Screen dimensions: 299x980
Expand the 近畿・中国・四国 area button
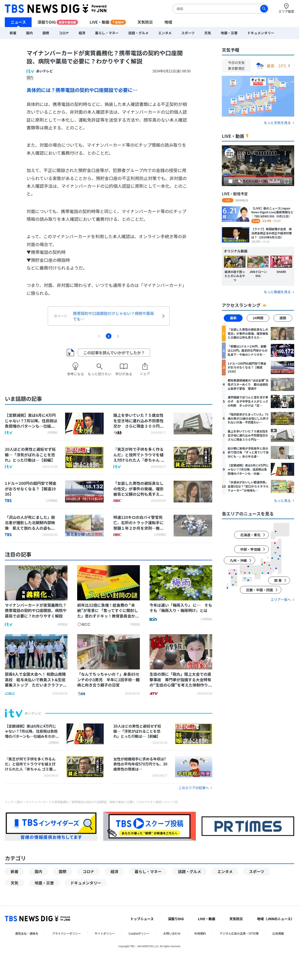(x=261, y=590)
